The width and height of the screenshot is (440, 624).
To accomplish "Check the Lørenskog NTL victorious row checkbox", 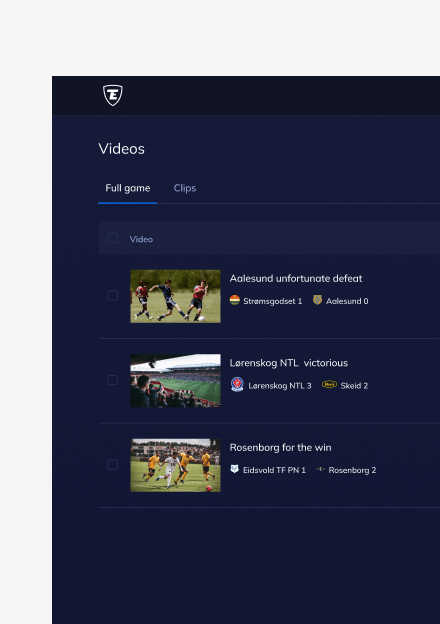I will [x=113, y=380].
